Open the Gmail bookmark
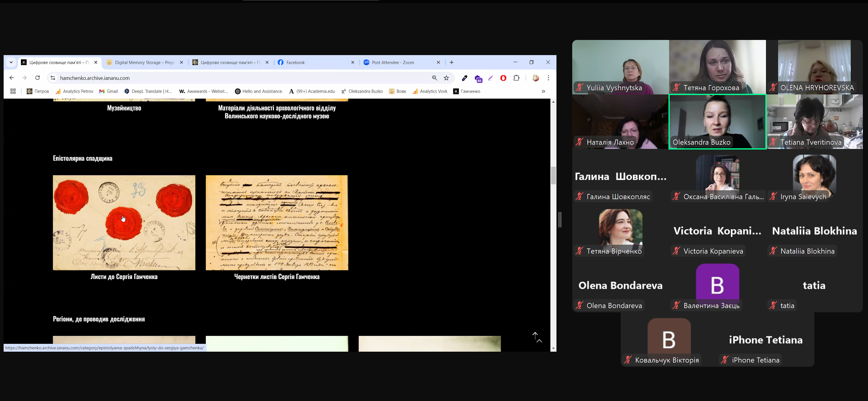The width and height of the screenshot is (868, 401). (108, 91)
